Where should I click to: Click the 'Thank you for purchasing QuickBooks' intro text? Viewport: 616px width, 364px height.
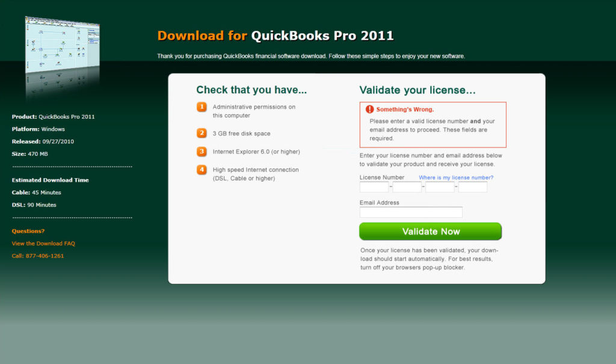click(x=311, y=56)
